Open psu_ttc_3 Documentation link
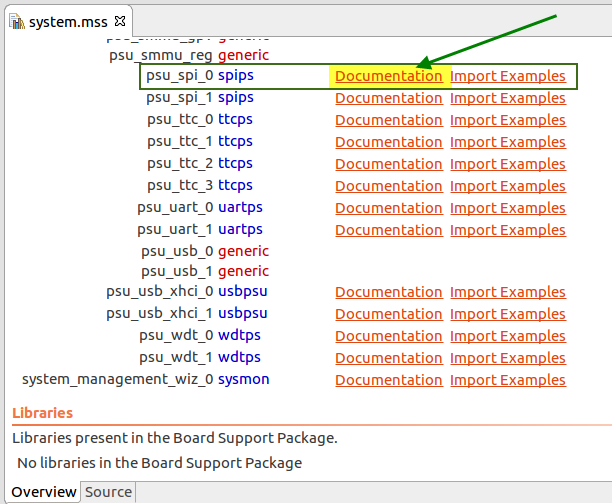This screenshot has width=612, height=504. 388,186
